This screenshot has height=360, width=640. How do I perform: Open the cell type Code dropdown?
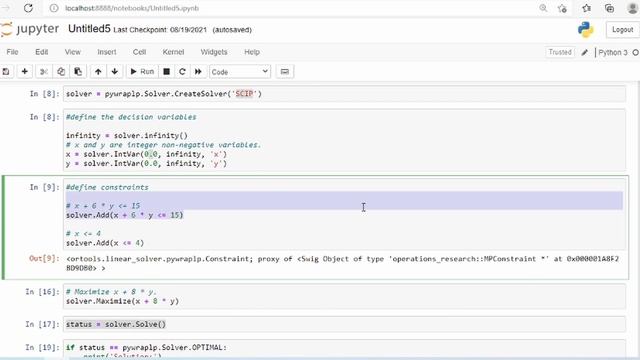pyautogui.click(x=240, y=72)
